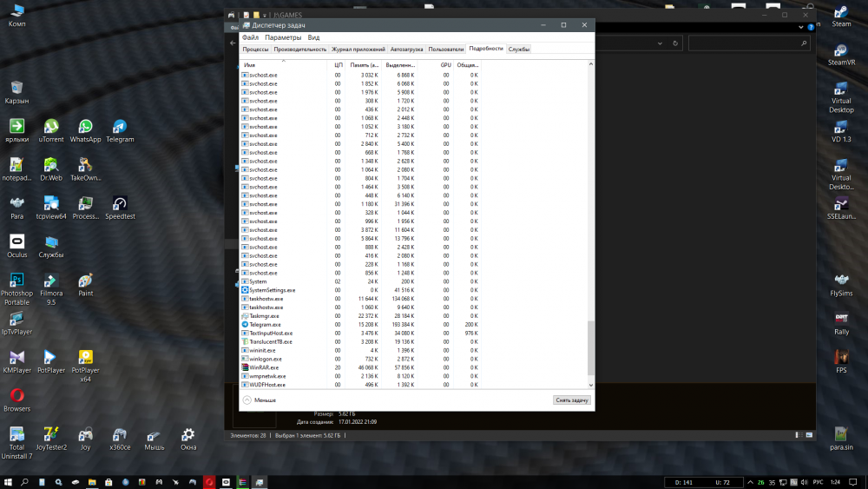Select the Окна gear desktop icon

(188, 439)
